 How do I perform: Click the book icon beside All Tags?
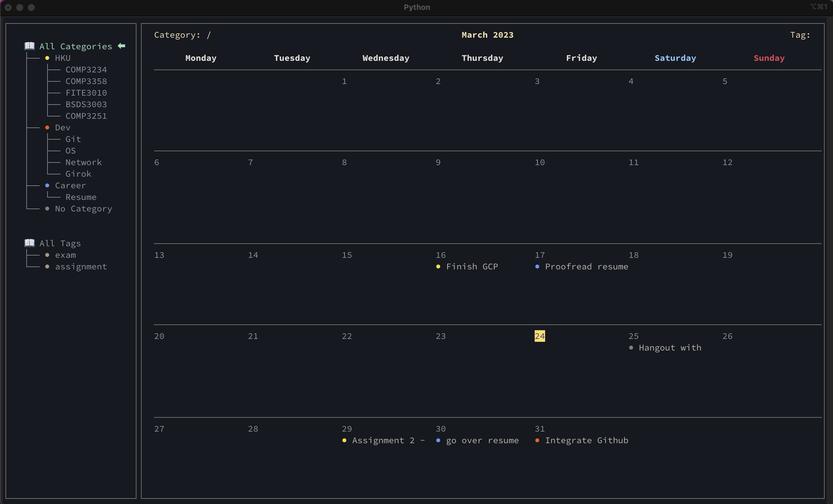click(30, 243)
